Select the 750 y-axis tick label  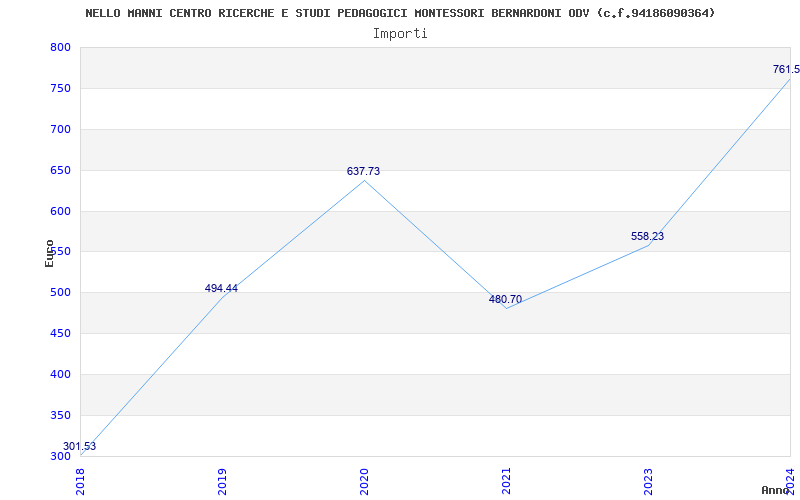point(60,88)
